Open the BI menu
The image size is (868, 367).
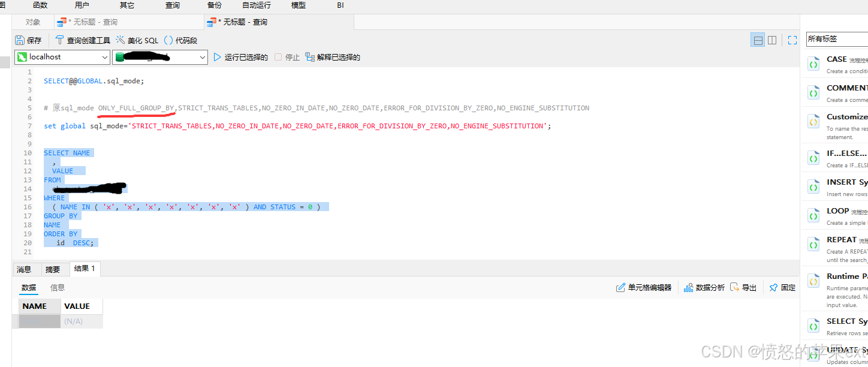point(340,5)
